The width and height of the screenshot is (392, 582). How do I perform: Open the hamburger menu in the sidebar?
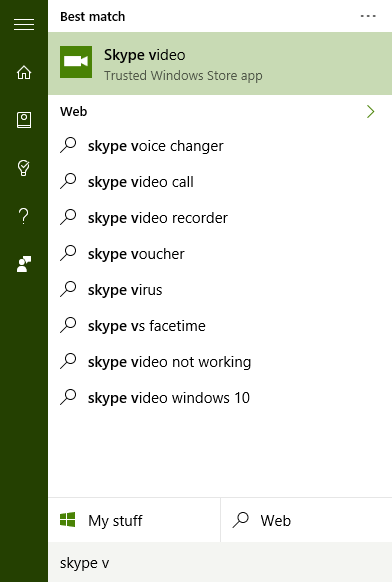coord(24,24)
